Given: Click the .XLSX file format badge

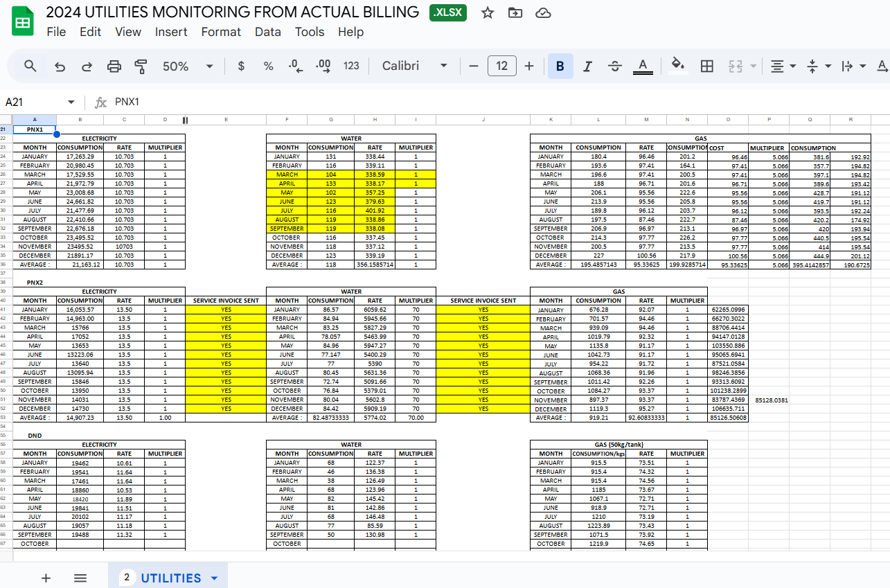Looking at the screenshot, I should (x=448, y=12).
